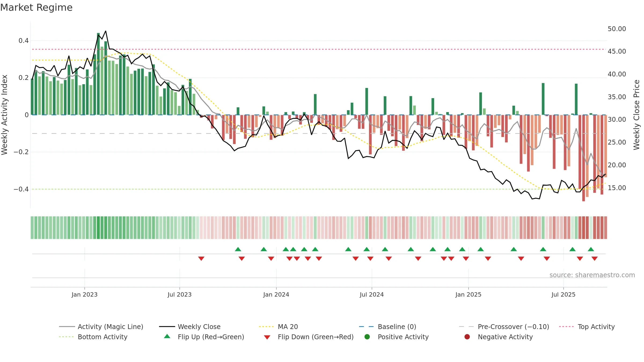Click the deepest red activity bar near −0.45

point(584,158)
